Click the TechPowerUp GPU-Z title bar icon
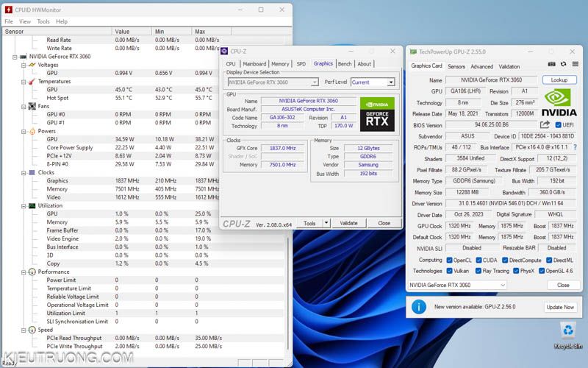This screenshot has width=588, height=368. click(413, 52)
